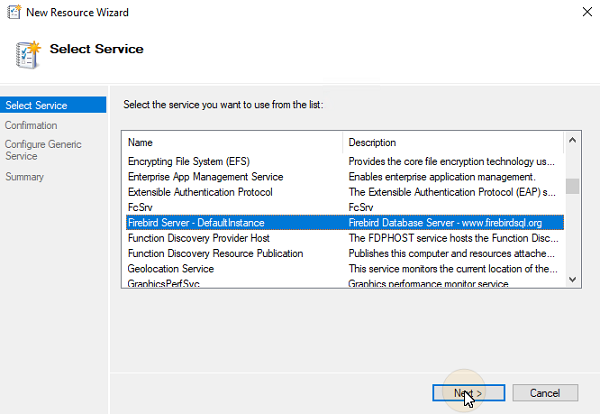Pick the FcSrv service row

click(140, 207)
